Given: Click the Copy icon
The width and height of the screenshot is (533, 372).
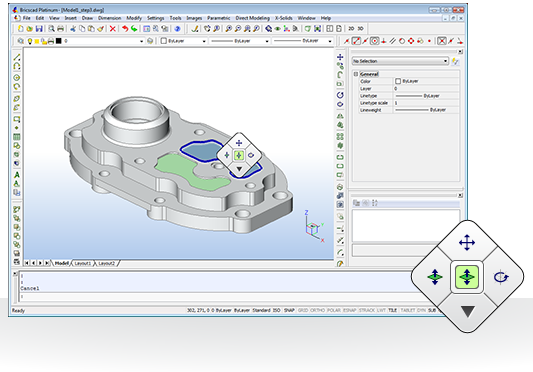Looking at the screenshot, I should click(82, 29).
